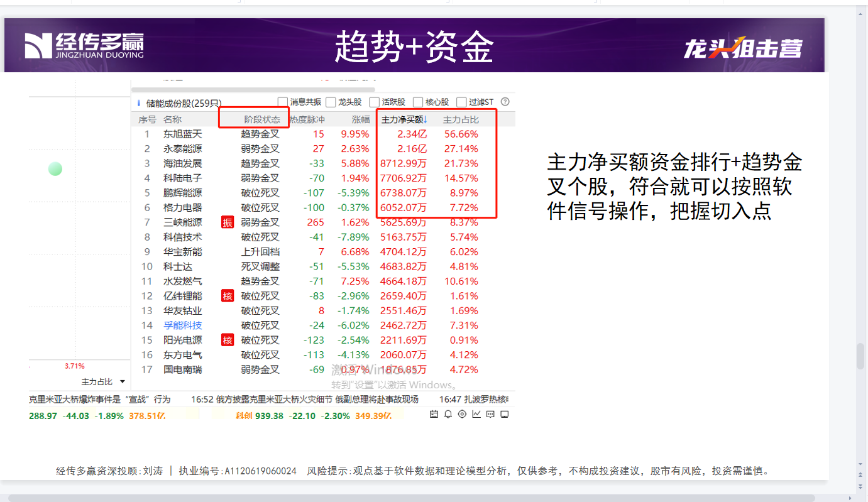Open the line chart icon in the status bar
The image size is (868, 502).
tap(476, 414)
